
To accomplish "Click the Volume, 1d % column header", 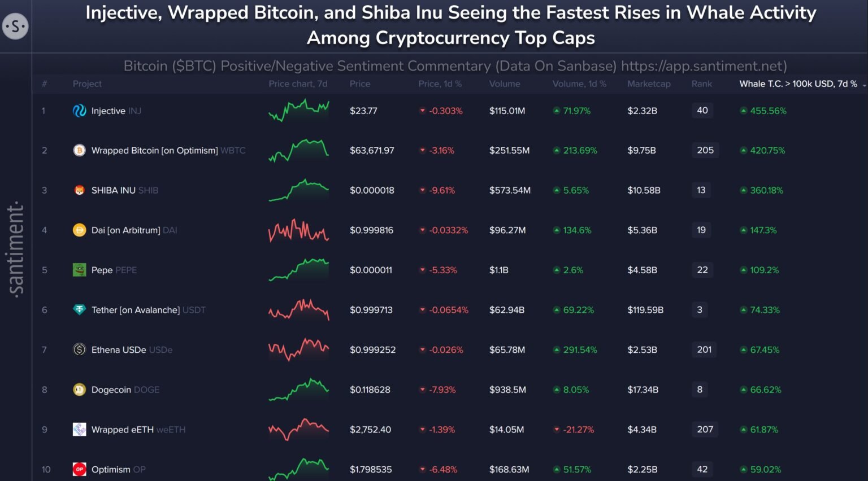I will (579, 84).
